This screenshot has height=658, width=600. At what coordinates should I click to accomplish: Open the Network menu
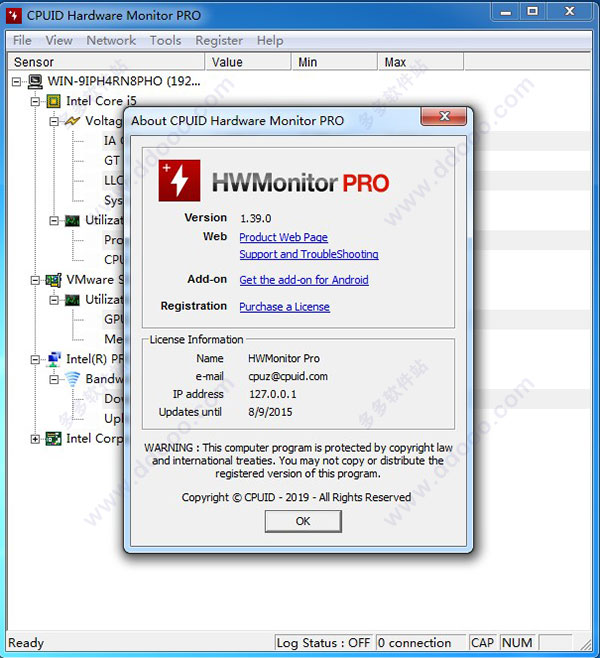(x=111, y=41)
